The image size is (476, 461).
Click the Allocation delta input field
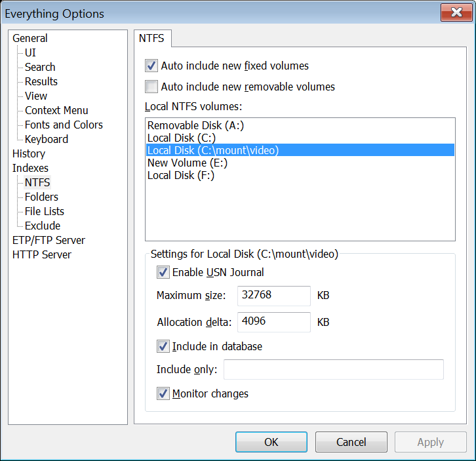[274, 322]
